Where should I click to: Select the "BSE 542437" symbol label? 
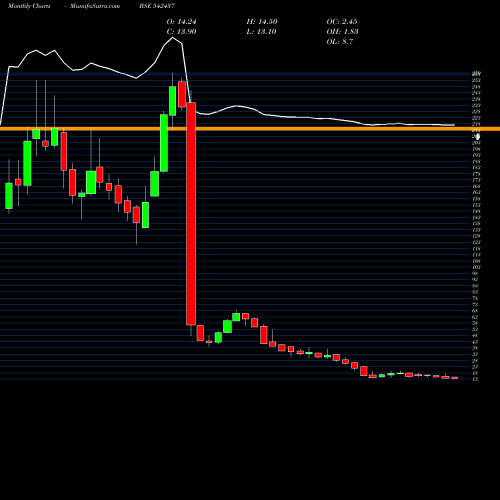click(157, 6)
